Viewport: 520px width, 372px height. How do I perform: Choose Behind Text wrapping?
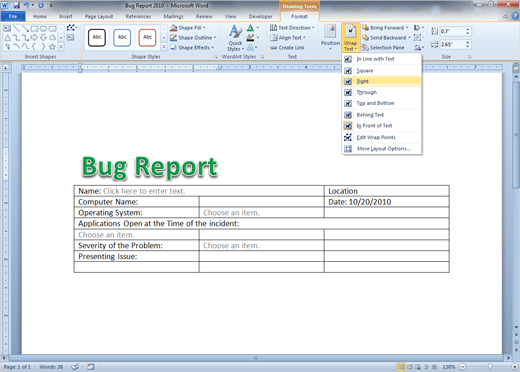[x=382, y=115]
